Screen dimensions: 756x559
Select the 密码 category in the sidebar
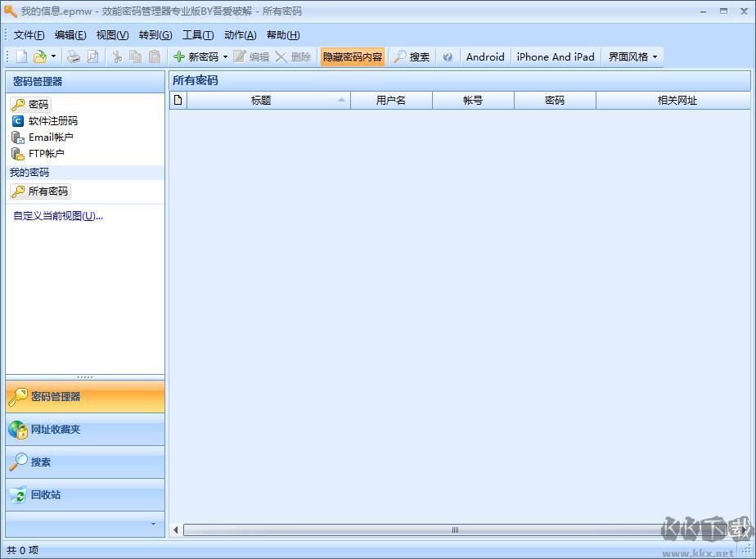point(37,104)
